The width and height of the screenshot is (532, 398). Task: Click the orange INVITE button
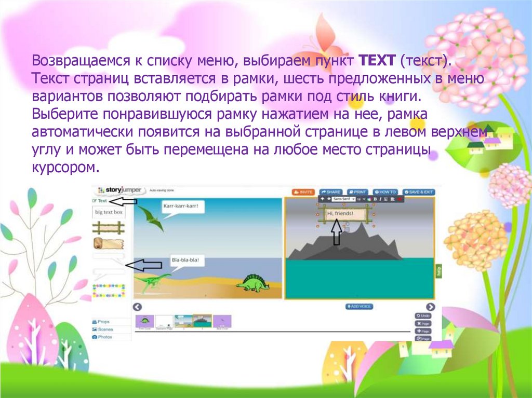[x=303, y=192]
